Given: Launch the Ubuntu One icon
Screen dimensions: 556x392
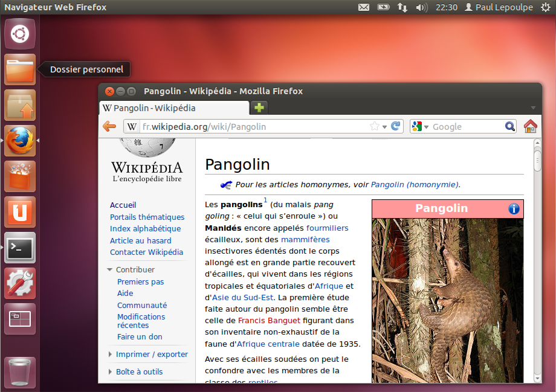Looking at the screenshot, I should (20, 212).
